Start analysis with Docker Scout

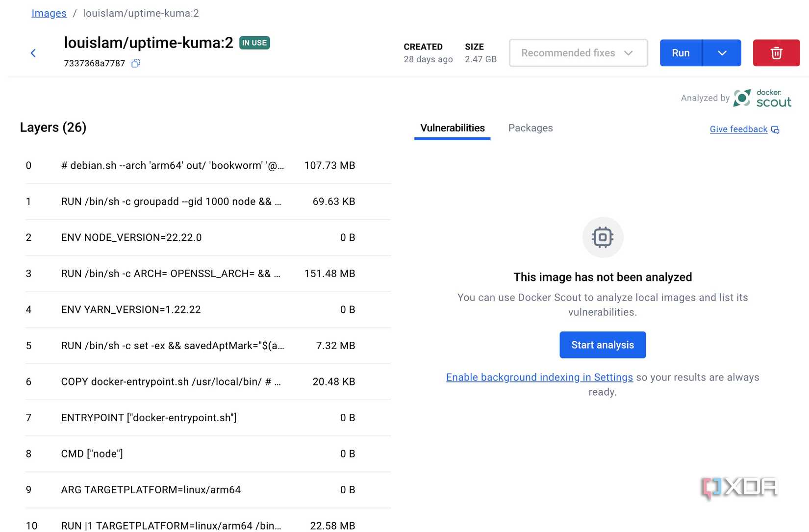(x=602, y=345)
